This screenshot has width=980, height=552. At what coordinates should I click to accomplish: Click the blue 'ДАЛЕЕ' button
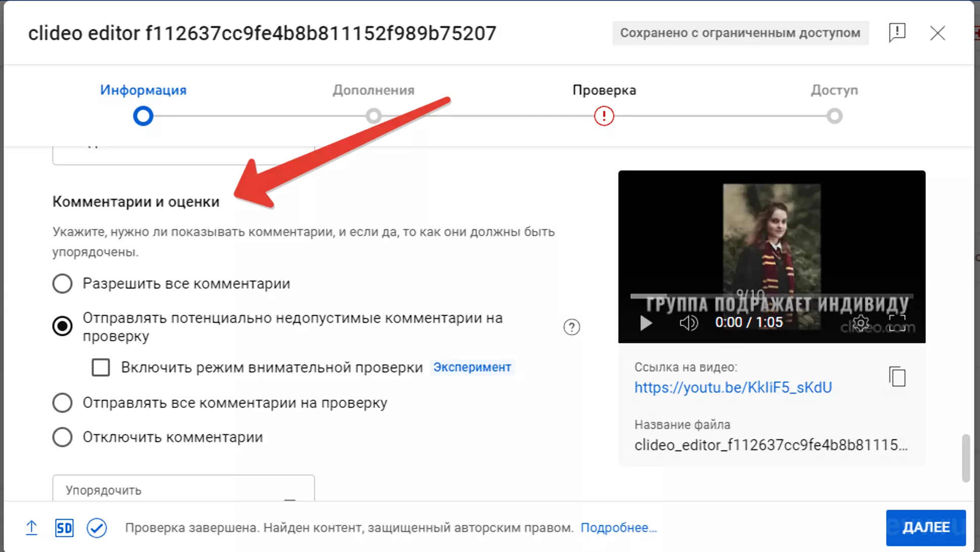coord(925,528)
